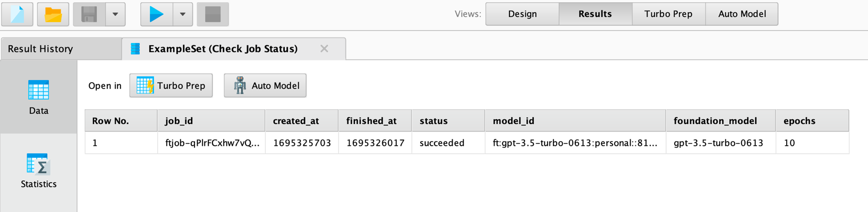Expand the save options dropdown arrow
This screenshot has height=212, width=868.
tap(115, 14)
